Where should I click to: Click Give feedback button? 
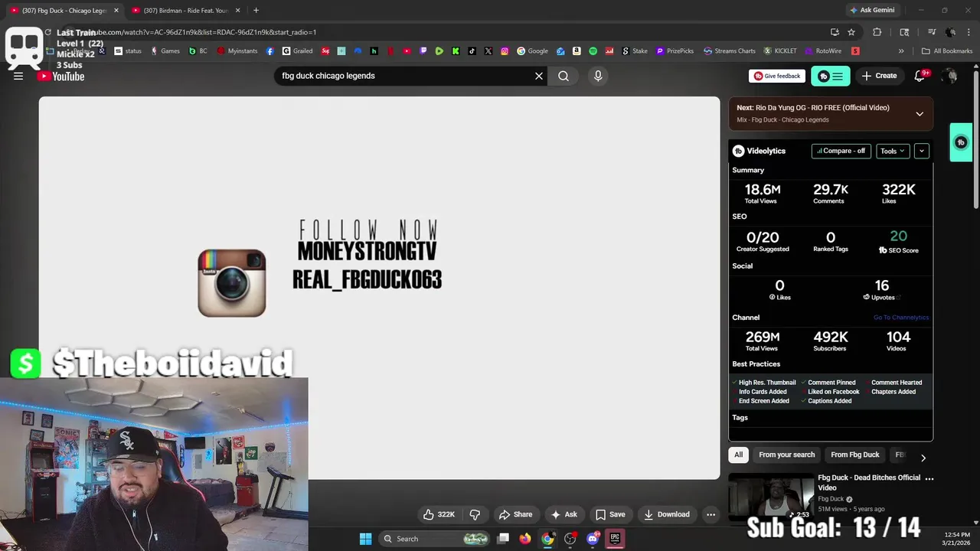point(777,76)
